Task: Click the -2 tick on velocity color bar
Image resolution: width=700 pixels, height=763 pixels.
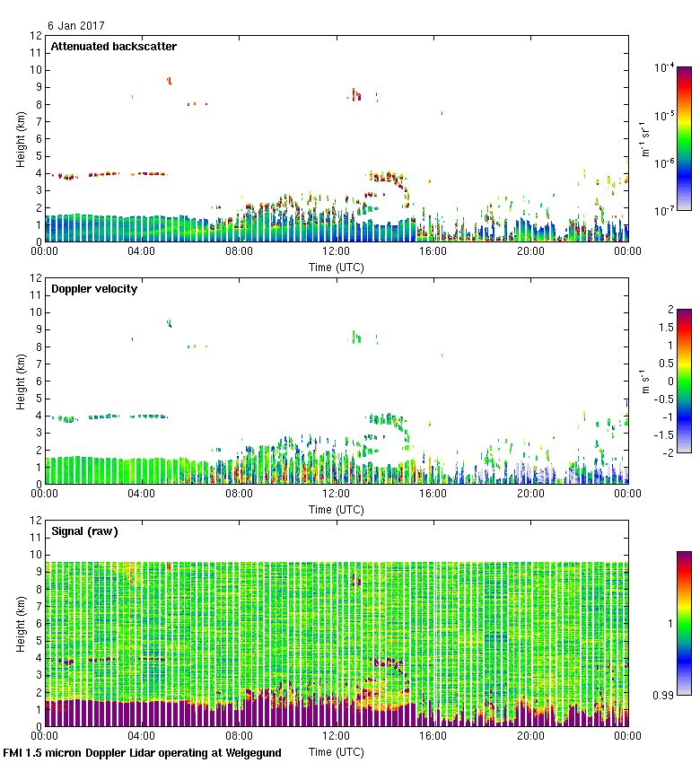Action: pos(669,452)
